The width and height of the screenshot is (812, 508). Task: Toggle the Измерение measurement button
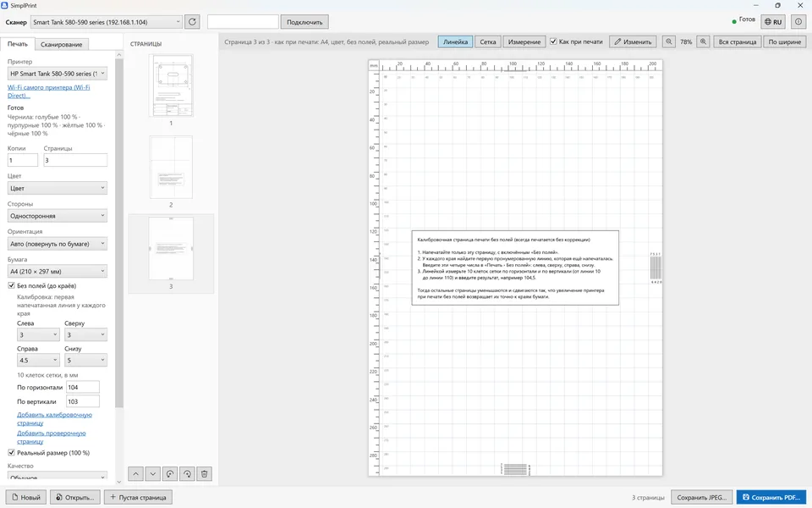pos(524,42)
